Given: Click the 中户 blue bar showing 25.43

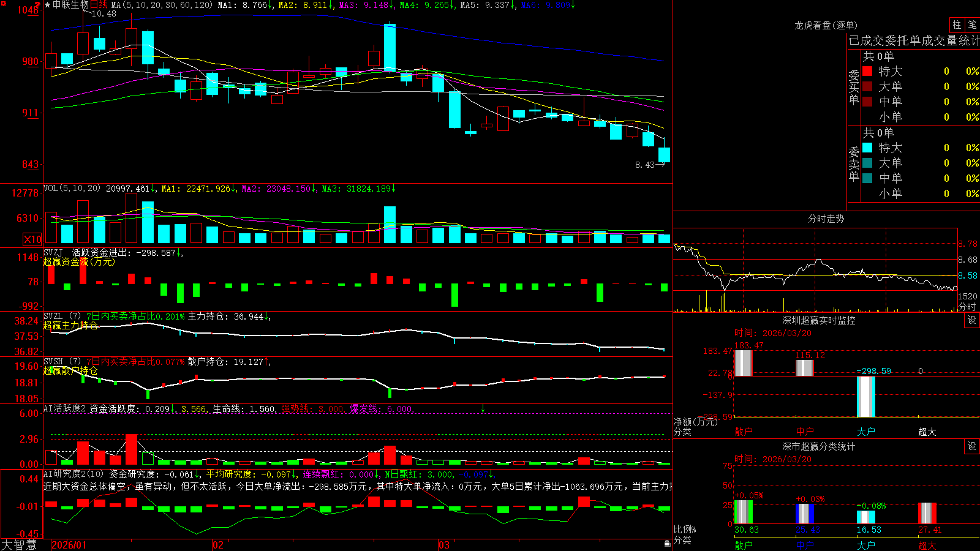Looking at the screenshot, I should [805, 514].
